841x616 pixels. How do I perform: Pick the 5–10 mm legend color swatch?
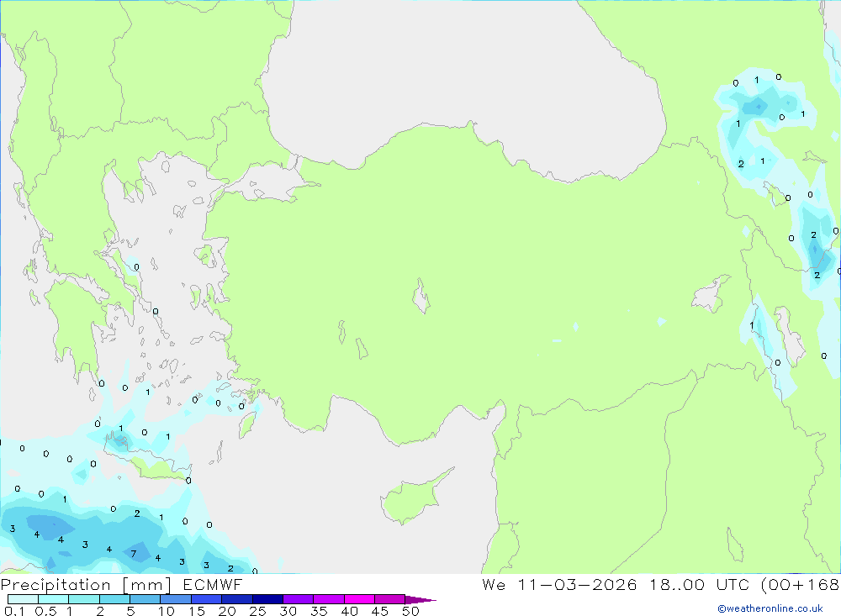click(x=145, y=599)
